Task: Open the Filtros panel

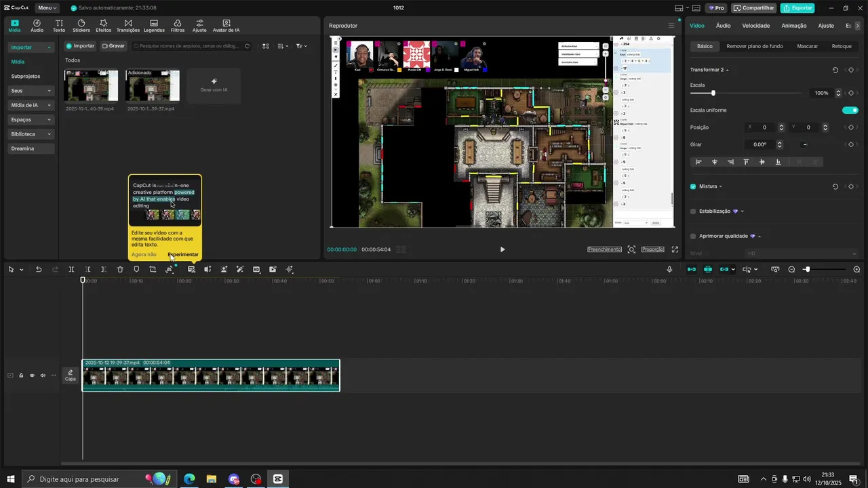Action: pos(178,26)
